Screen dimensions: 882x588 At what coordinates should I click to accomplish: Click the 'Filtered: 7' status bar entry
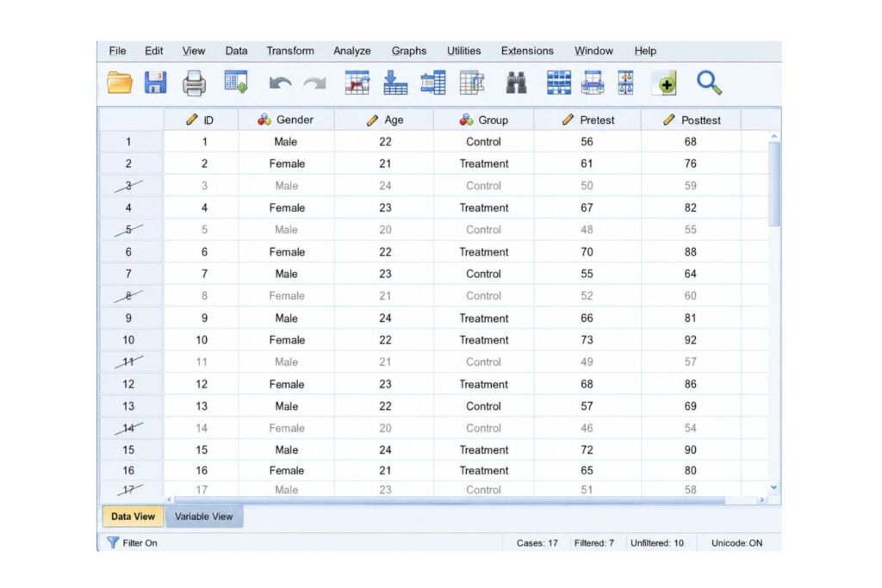point(594,543)
